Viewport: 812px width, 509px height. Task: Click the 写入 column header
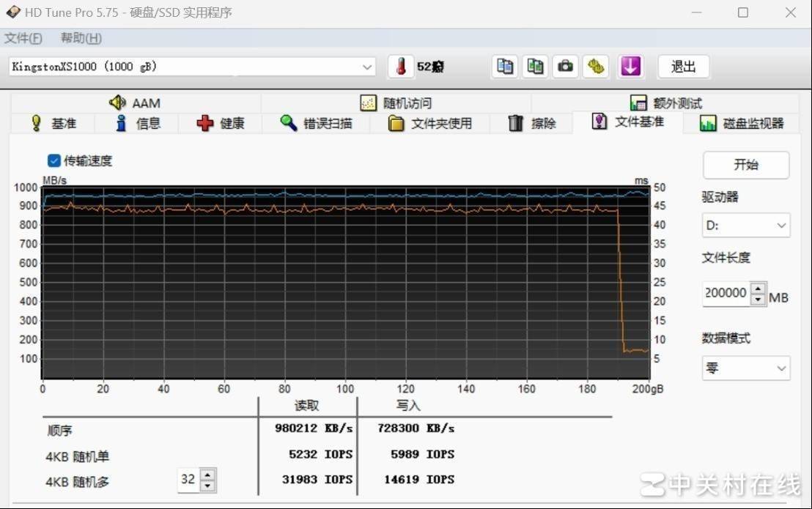408,406
